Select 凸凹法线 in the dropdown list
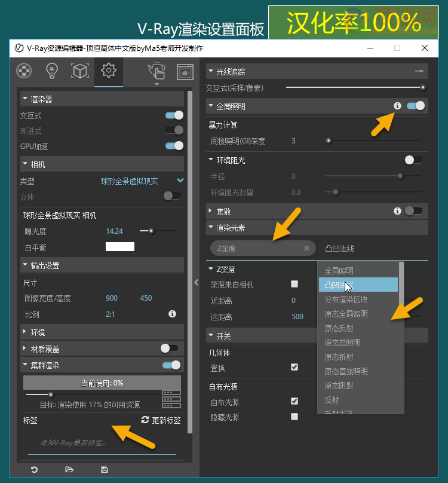Viewport: 448px width, 483px height. pos(358,285)
